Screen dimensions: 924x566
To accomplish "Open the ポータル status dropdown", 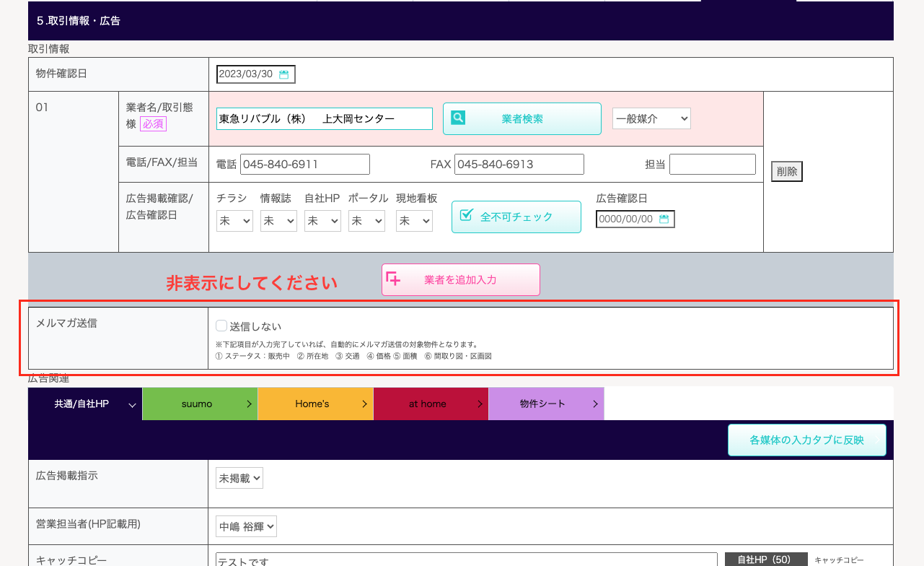I will [x=366, y=221].
